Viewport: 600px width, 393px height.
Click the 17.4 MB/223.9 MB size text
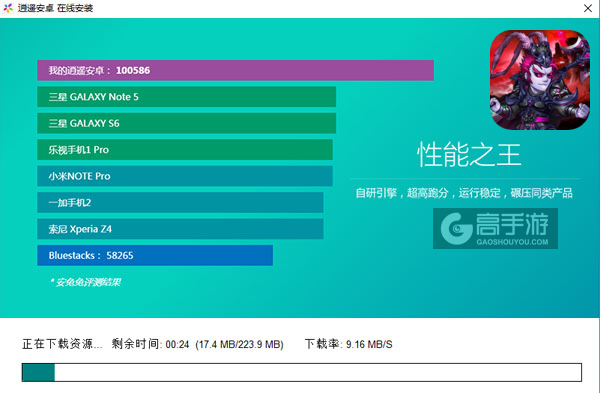coord(240,344)
